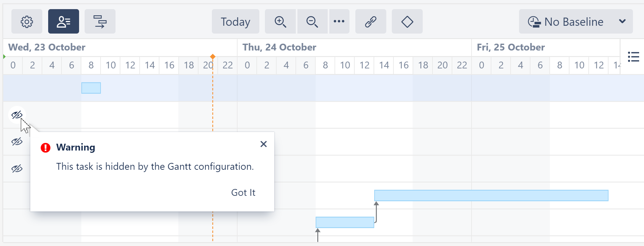Screen dimensions: 644x246
Task: Open the legend list icon
Action: 633,57
